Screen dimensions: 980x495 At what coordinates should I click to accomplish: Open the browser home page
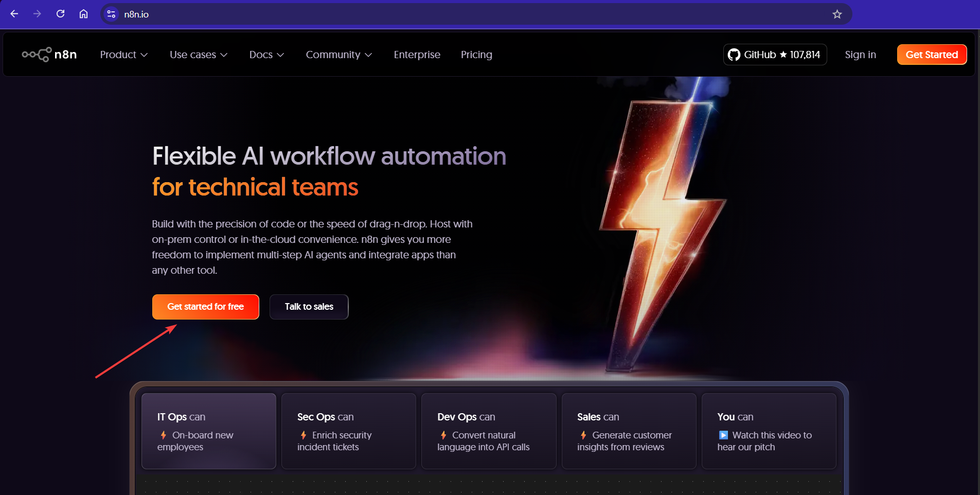pos(84,14)
